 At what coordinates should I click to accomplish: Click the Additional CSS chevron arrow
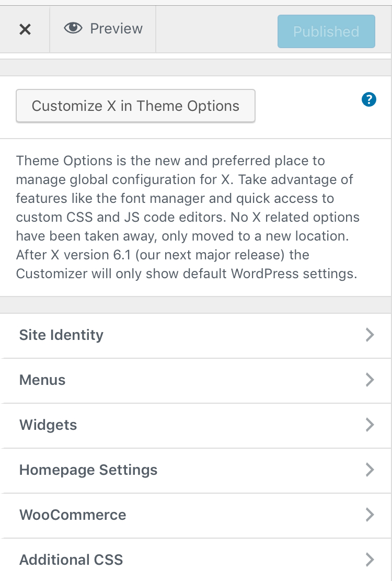pyautogui.click(x=370, y=560)
